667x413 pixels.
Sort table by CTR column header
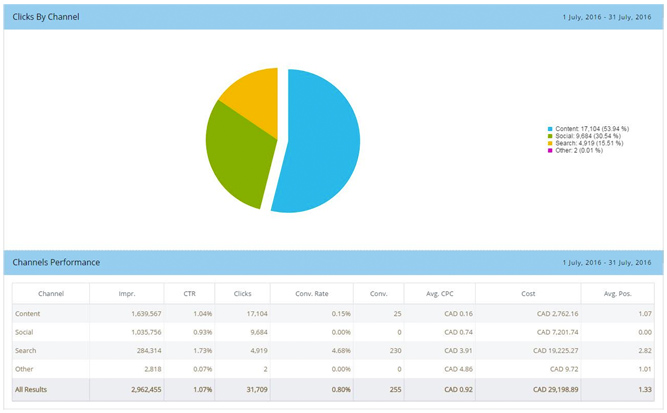pyautogui.click(x=189, y=293)
